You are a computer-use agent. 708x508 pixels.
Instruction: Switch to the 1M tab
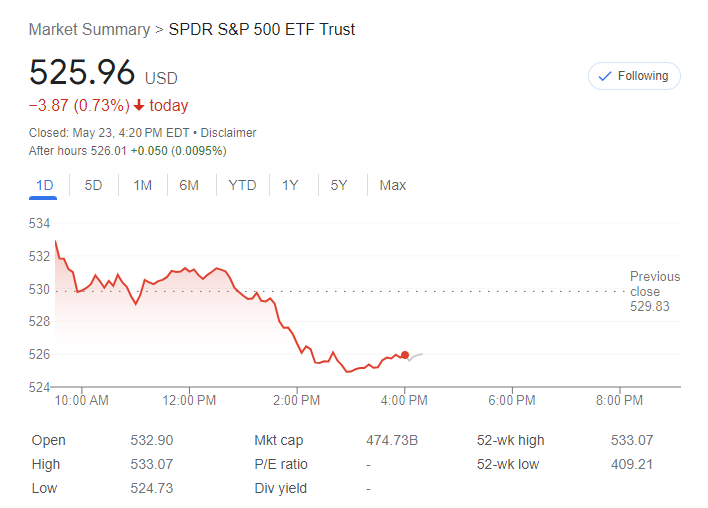pos(142,185)
